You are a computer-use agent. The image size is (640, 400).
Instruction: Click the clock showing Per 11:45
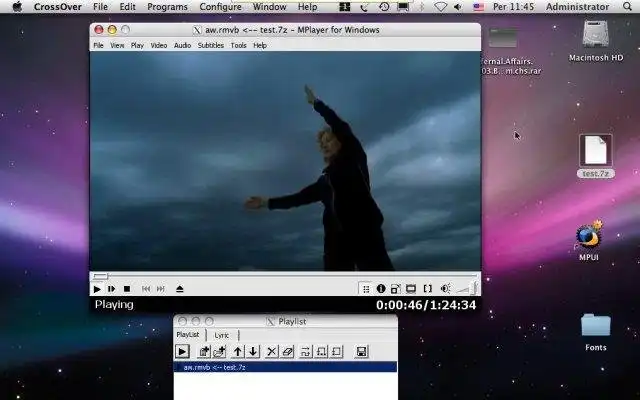click(513, 7)
